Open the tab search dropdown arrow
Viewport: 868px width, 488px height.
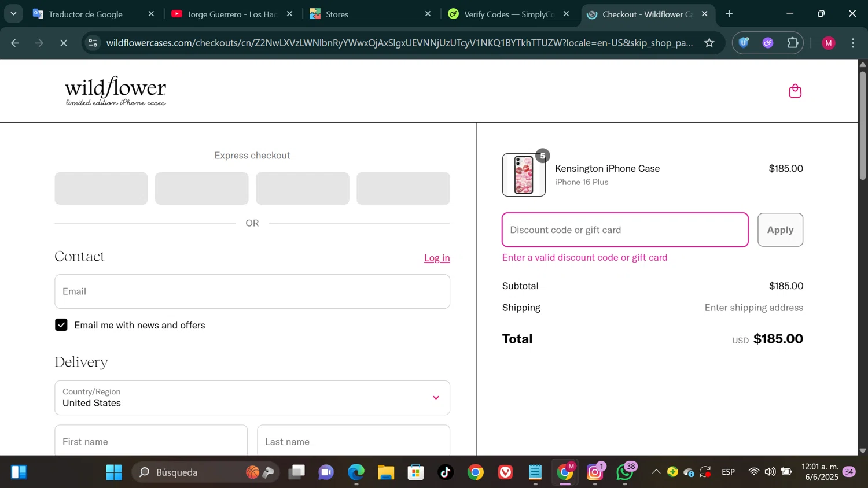coord(13,14)
